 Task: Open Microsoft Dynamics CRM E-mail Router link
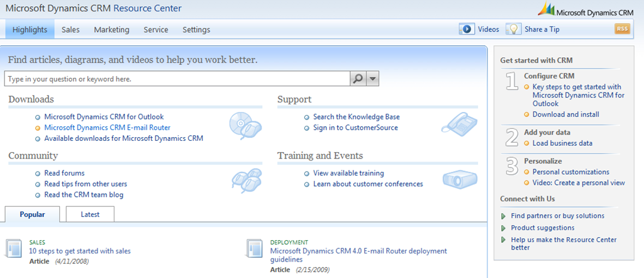(107, 127)
